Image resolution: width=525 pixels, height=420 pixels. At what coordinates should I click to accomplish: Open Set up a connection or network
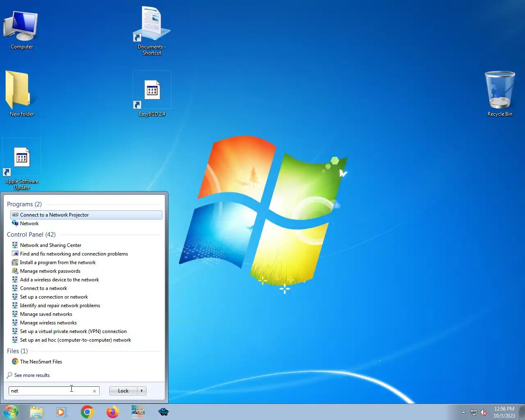tap(86, 297)
